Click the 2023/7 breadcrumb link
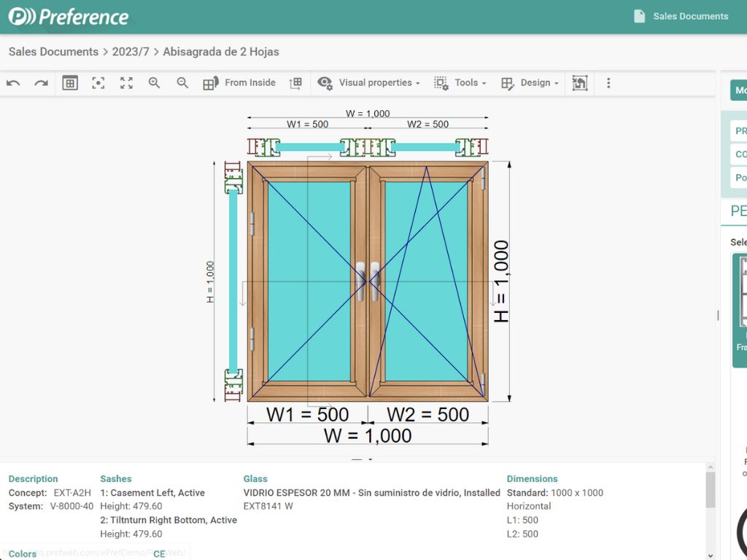Viewport: 747px width, 560px height. tap(131, 52)
